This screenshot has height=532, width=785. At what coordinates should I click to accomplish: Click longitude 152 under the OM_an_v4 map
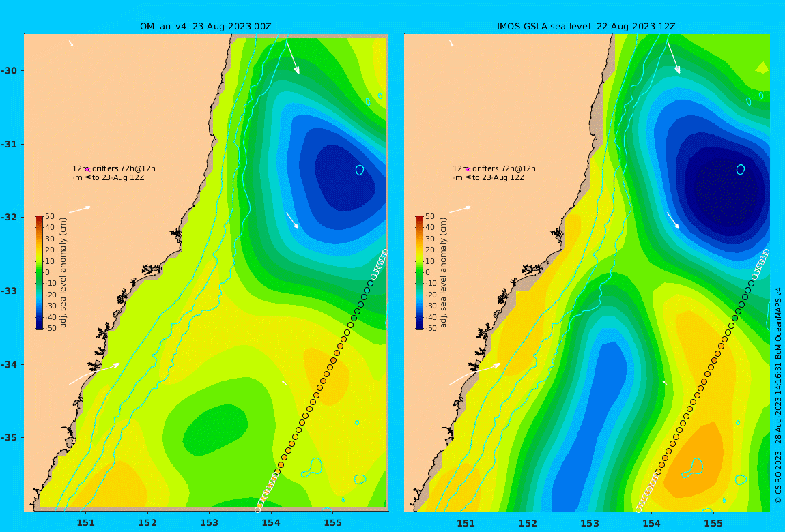pyautogui.click(x=147, y=523)
